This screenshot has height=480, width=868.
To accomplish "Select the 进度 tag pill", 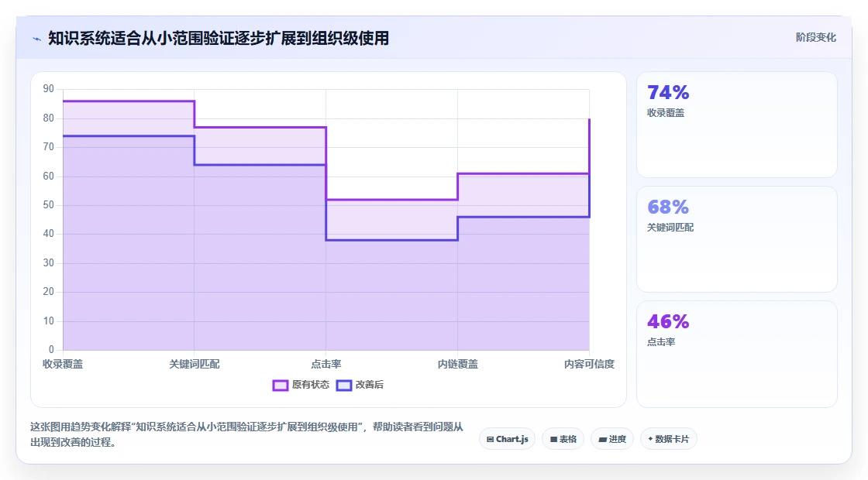I will (612, 439).
